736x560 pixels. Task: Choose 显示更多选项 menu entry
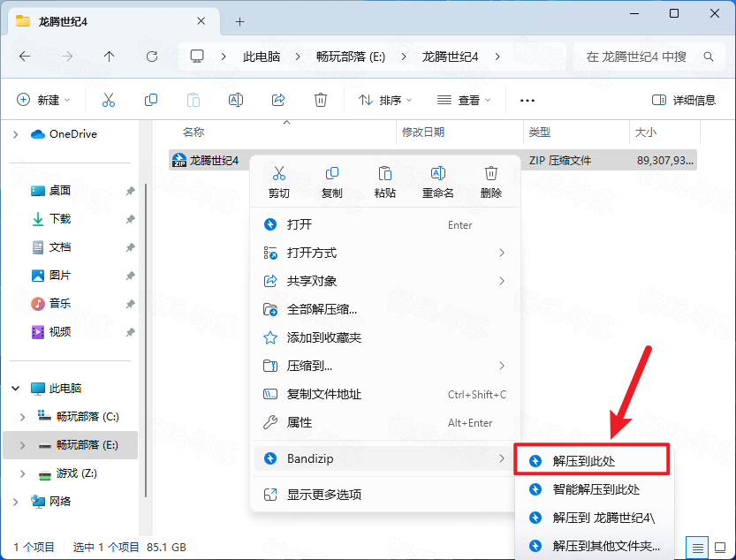point(385,495)
